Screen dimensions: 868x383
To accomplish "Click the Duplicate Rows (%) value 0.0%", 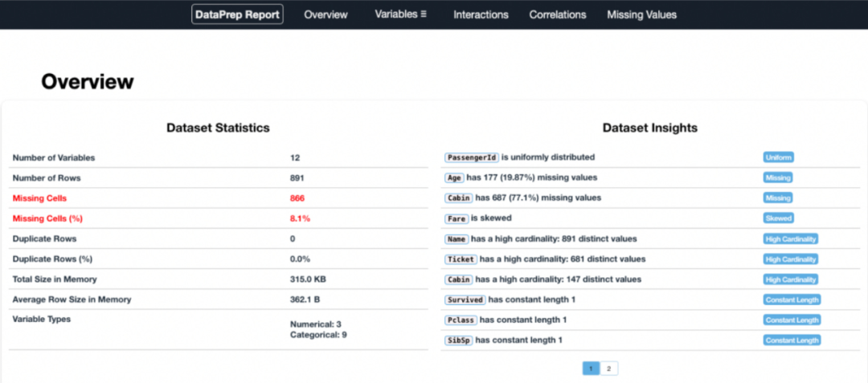I will coord(300,259).
